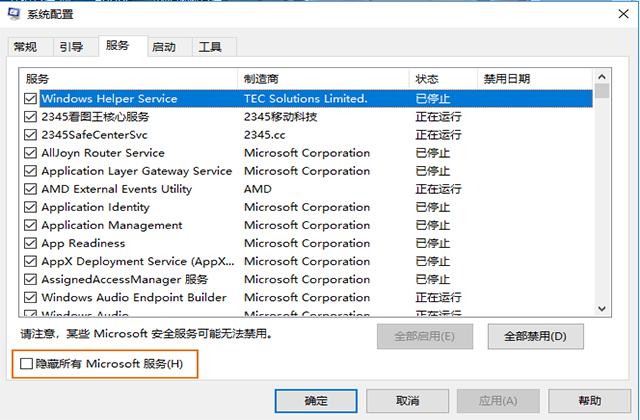This screenshot has height=420, width=640.
Task: Toggle the AllJoyn Router Service checkbox
Action: [31, 153]
